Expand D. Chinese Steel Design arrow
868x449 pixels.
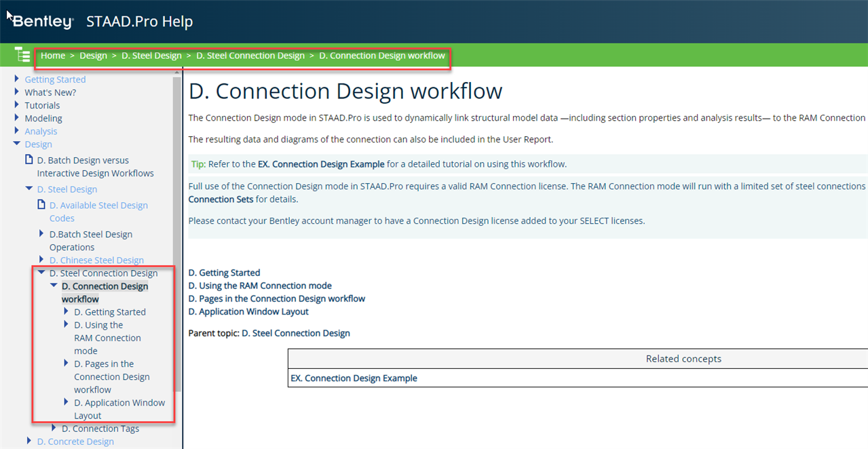coord(42,260)
